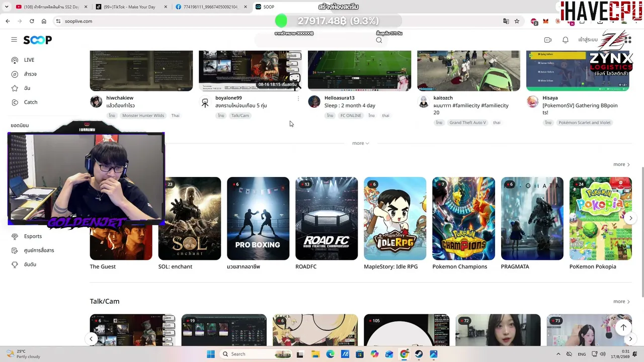Screen dimensions: 644x362
Task: Click the Monster Hunter Wilds tag
Action: (x=143, y=116)
